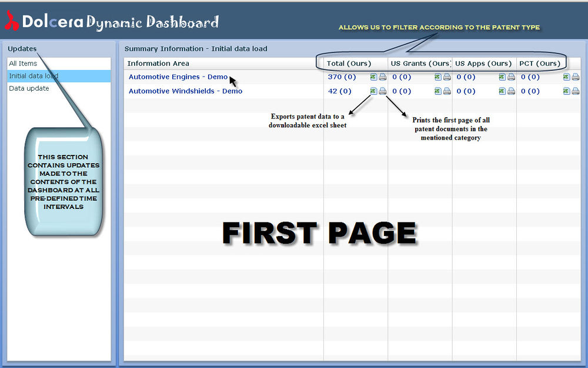Export Automotive Windshields total patents to Excel
588x368 pixels.
click(373, 91)
